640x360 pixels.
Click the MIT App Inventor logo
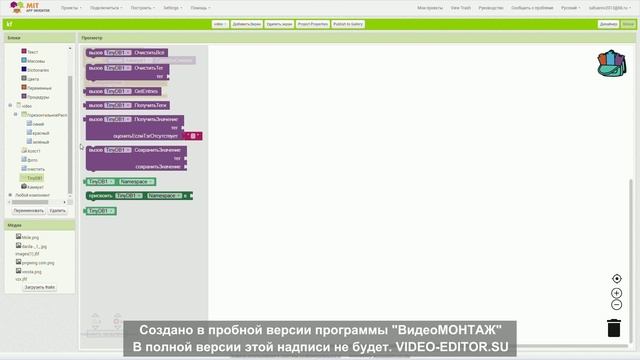tap(30, 7)
